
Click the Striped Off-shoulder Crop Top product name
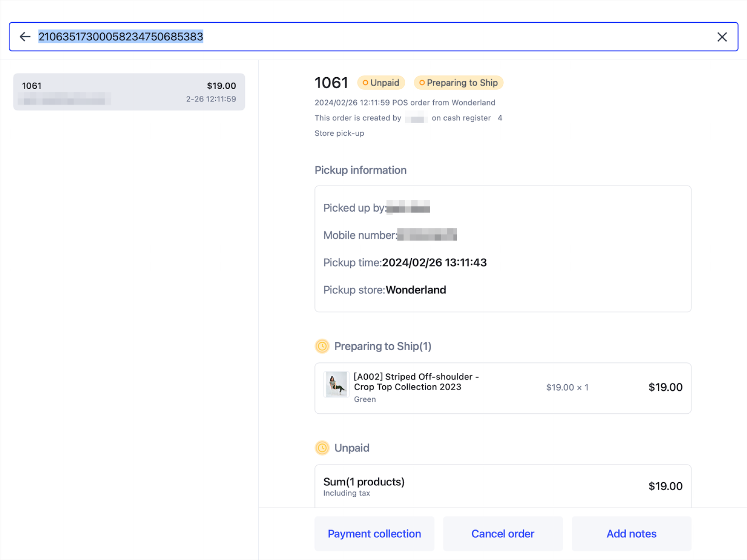click(416, 382)
